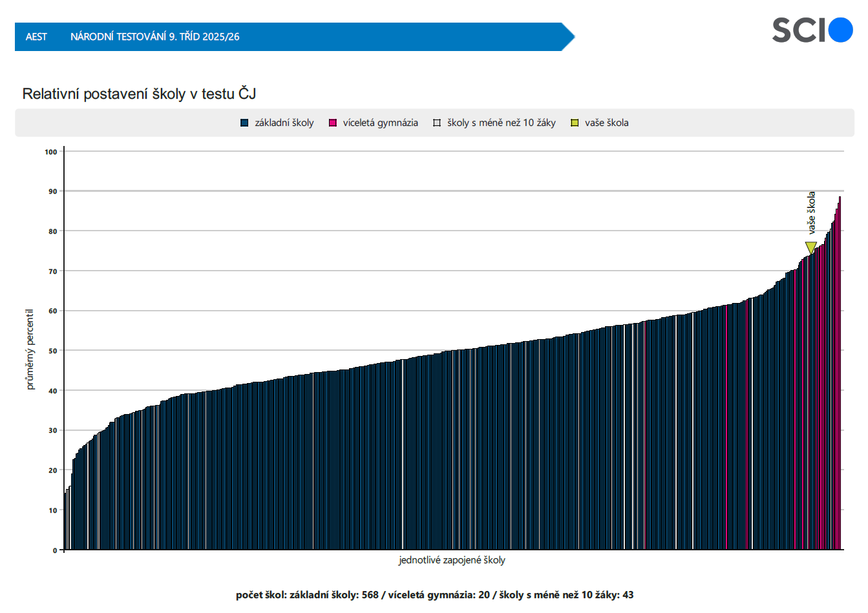Viewport: 868px width, 613px height.
Task: Click the AEST label in the header banner
Action: (36, 37)
